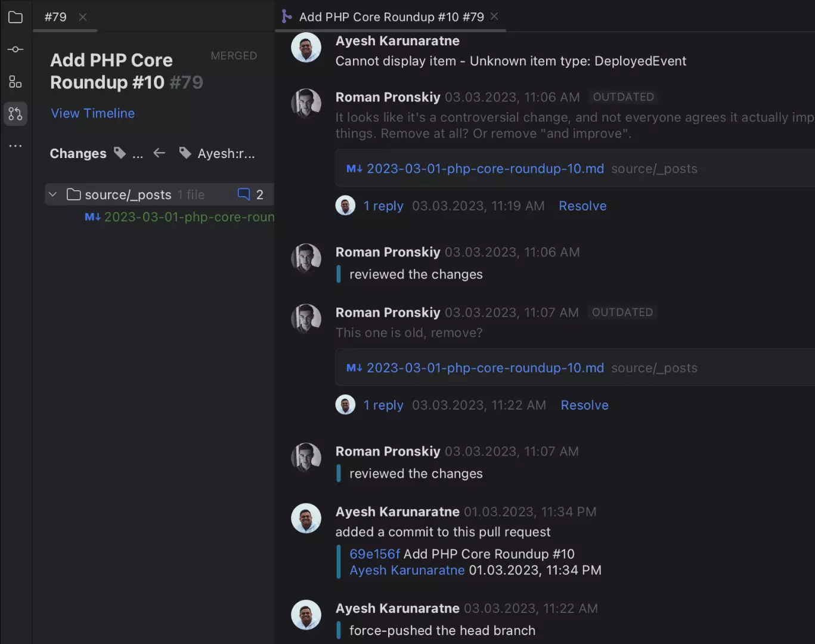Screen dimensions: 815x644
Task: Resolve the "This one is old" thread
Action: (584, 405)
